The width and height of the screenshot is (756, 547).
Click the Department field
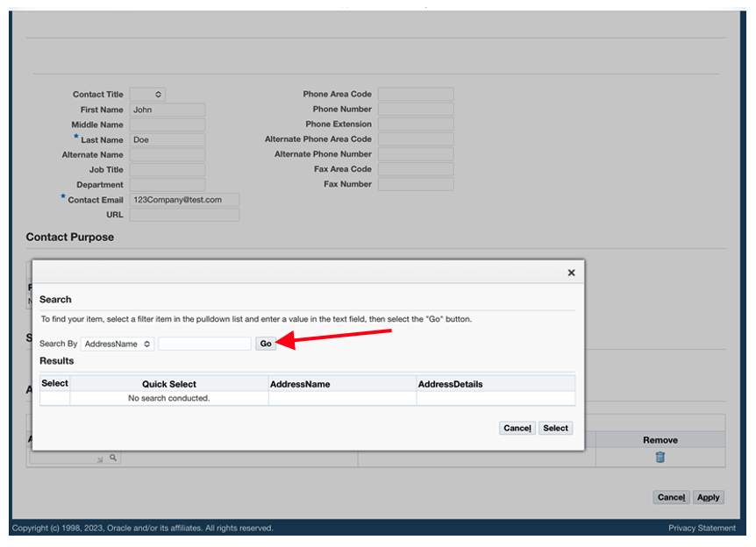[x=168, y=185]
